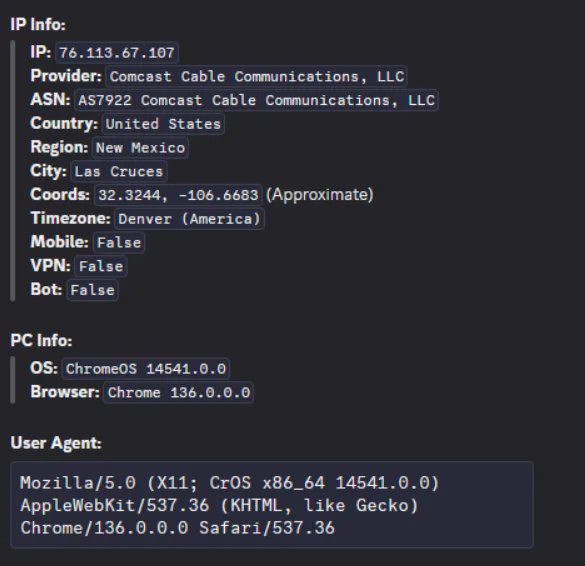Viewport: 585px width, 566px height.
Task: Select the Timezone value Denver (America)
Action: [189, 219]
